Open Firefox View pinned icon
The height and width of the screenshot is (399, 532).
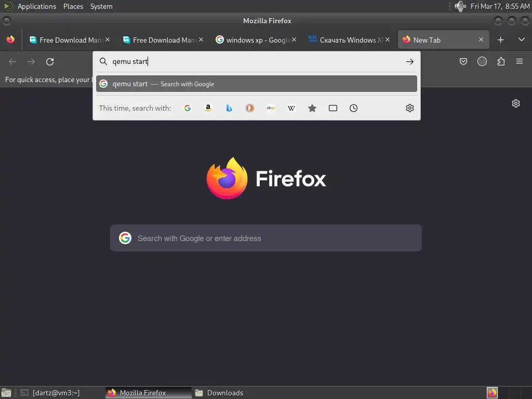(10, 39)
